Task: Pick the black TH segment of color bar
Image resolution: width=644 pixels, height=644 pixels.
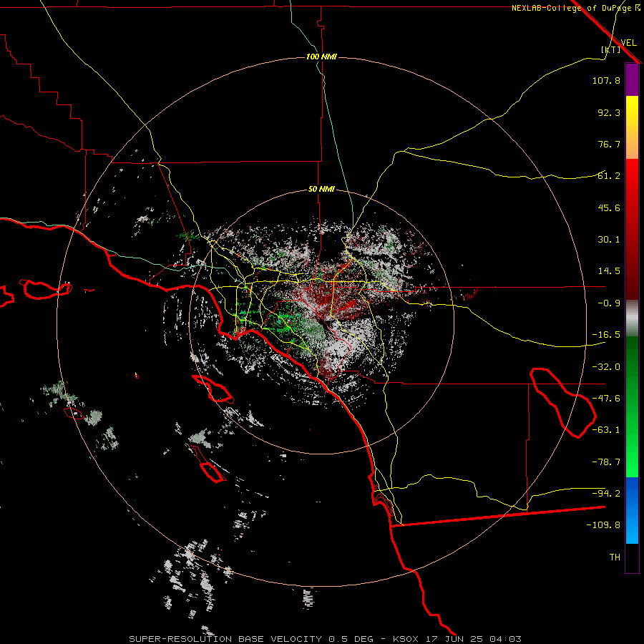Action: click(x=632, y=557)
